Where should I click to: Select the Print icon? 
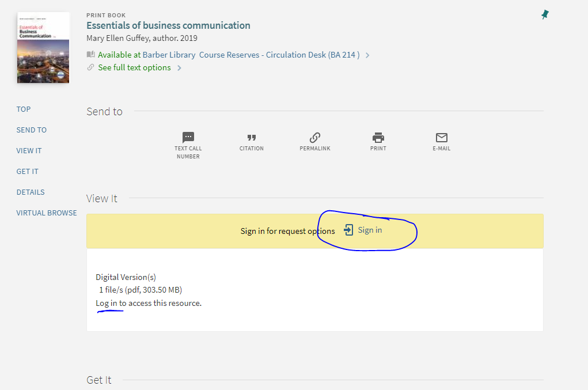[378, 138]
